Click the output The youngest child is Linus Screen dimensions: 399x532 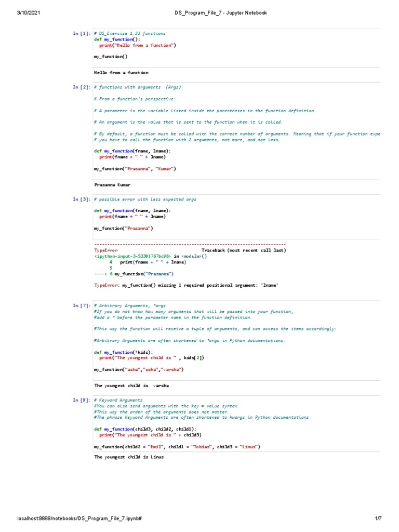pyautogui.click(x=129, y=457)
